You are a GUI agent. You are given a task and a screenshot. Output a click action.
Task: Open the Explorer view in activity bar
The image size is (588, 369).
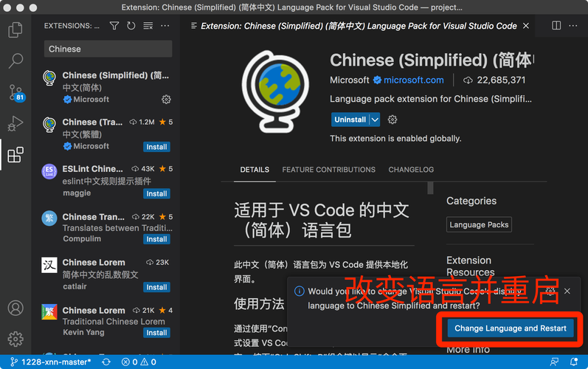point(15,30)
